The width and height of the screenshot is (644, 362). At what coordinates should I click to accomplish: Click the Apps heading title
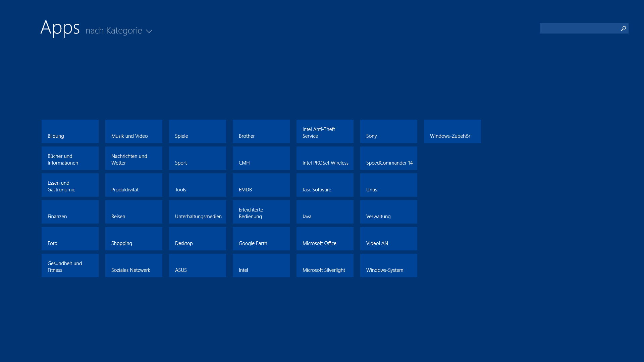tap(60, 27)
